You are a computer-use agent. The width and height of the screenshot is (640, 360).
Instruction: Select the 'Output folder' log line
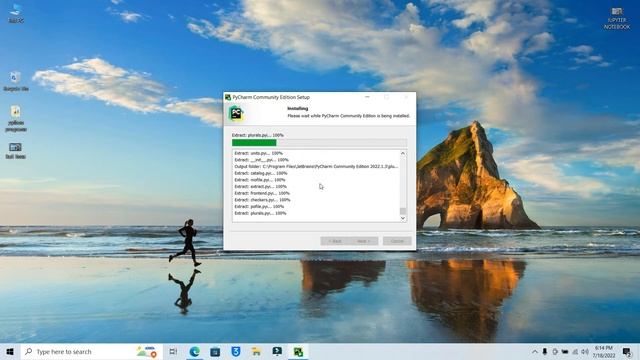[316, 167]
